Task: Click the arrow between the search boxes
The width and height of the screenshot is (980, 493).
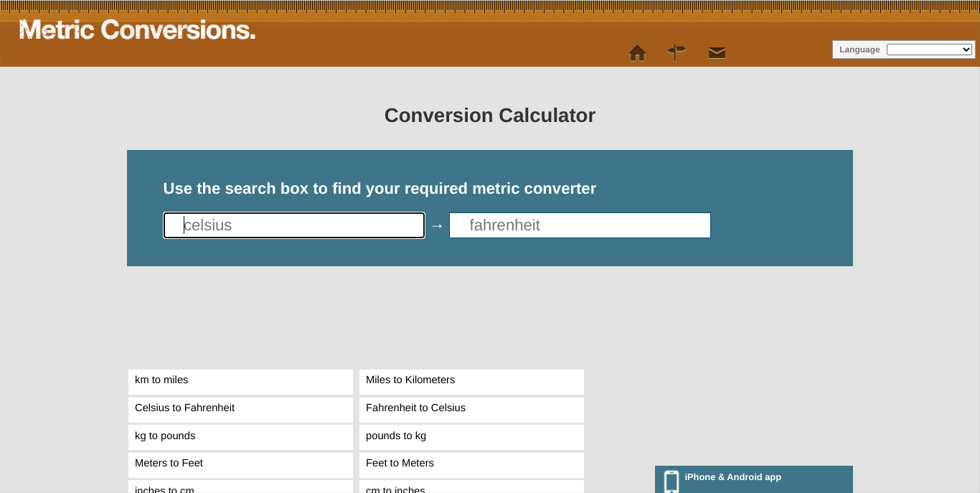Action: (437, 225)
